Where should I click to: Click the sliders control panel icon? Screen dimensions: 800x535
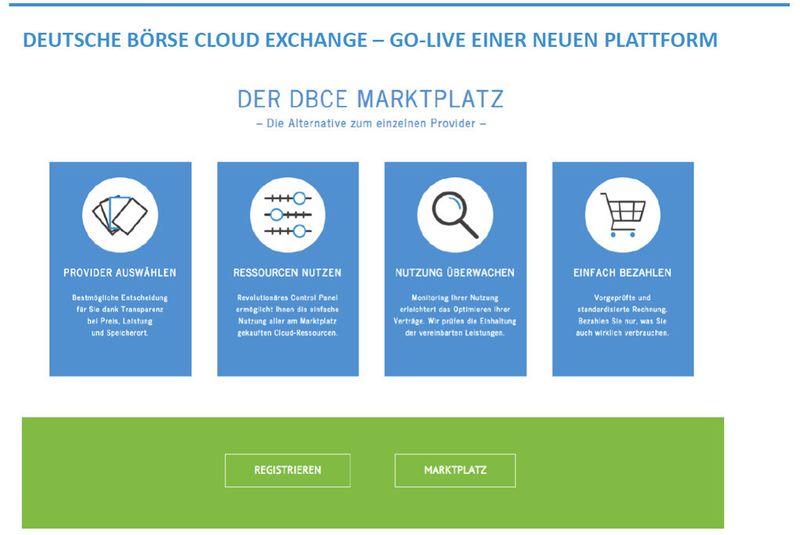click(x=288, y=215)
